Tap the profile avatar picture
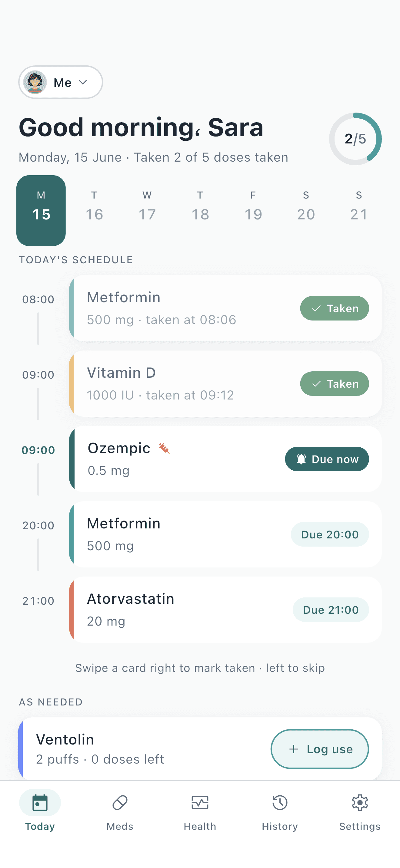Viewport: 400px width, 868px height. [x=35, y=82]
